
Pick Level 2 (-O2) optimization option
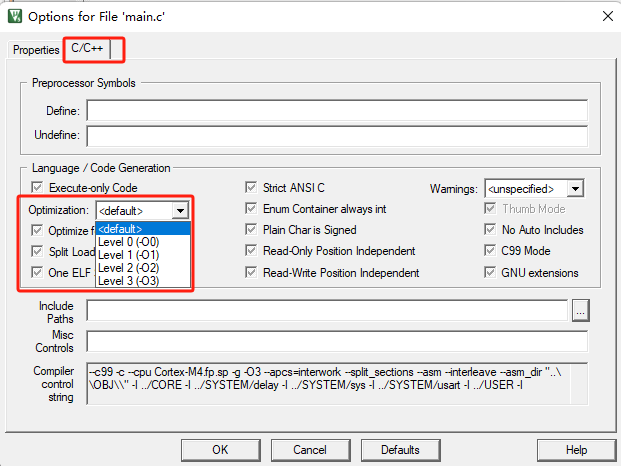[x=131, y=267]
